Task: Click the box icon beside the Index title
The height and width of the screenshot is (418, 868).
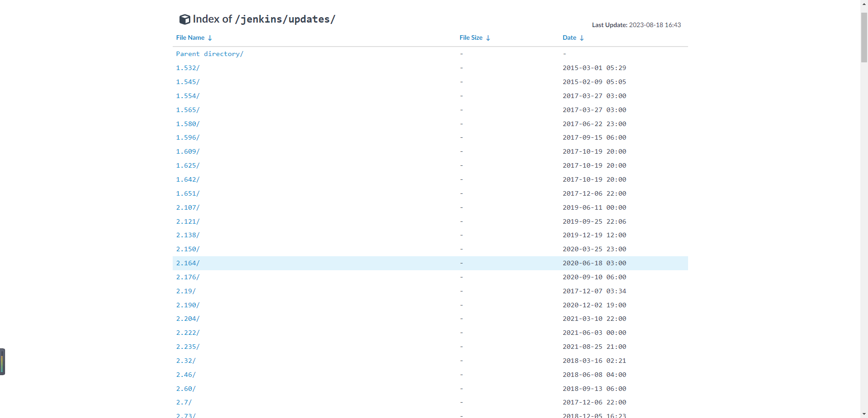Action: [x=184, y=19]
